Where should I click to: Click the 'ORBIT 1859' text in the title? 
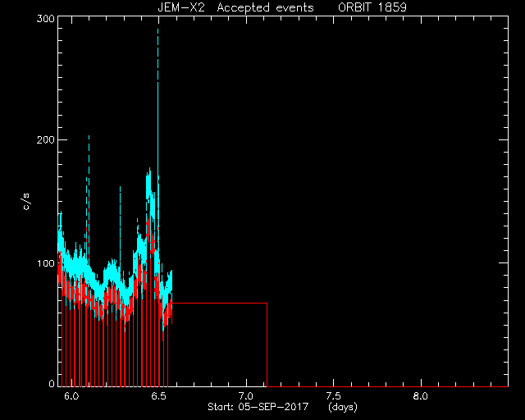(372, 7)
